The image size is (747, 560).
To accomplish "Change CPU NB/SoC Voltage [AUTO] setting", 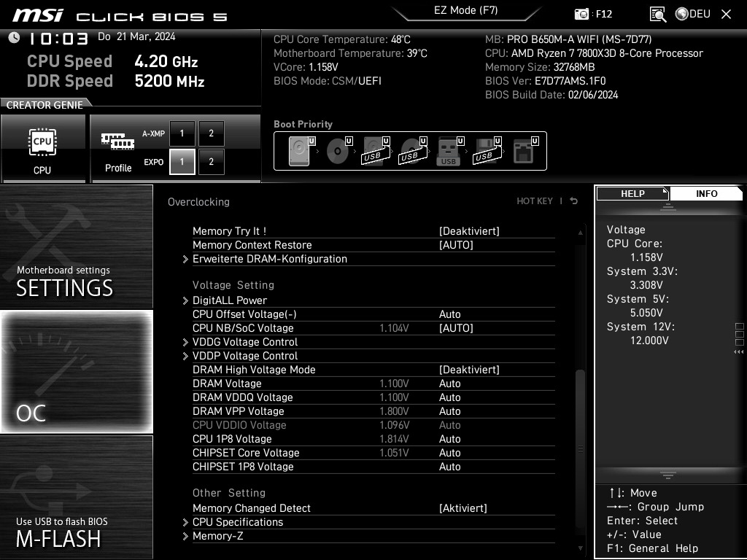I will point(456,328).
